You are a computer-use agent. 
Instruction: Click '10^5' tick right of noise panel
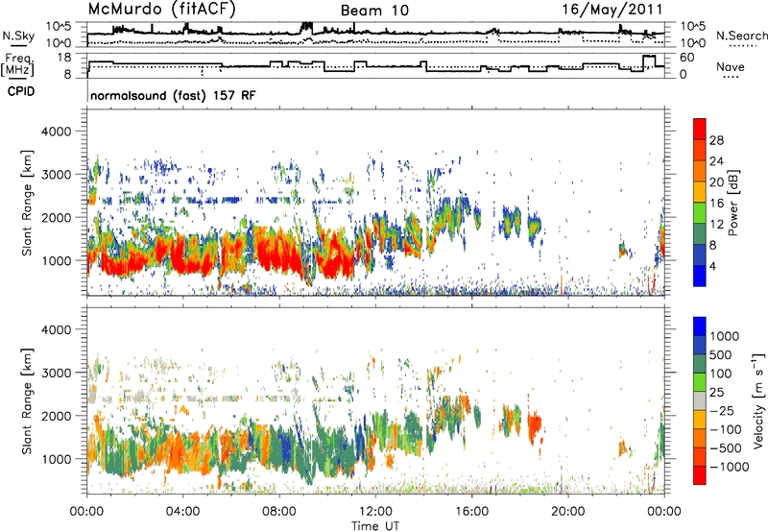[693, 27]
